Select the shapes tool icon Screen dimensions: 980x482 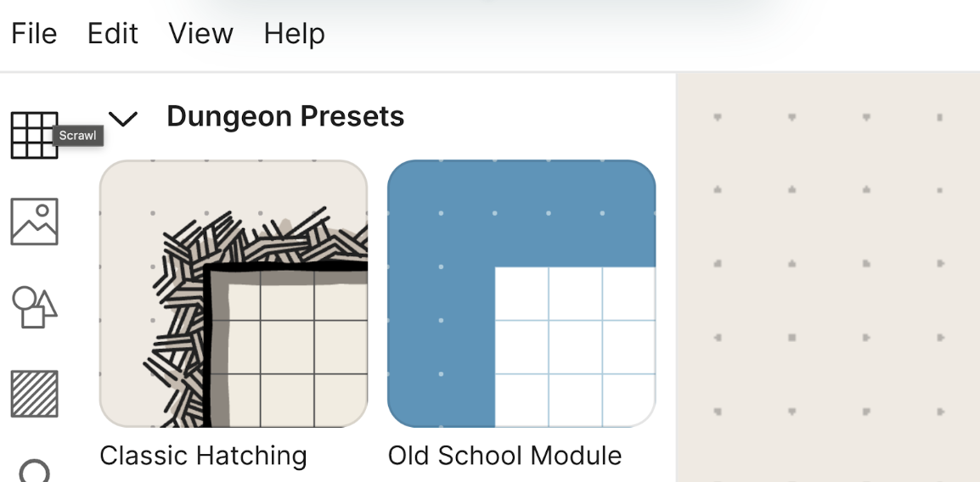coord(34,307)
